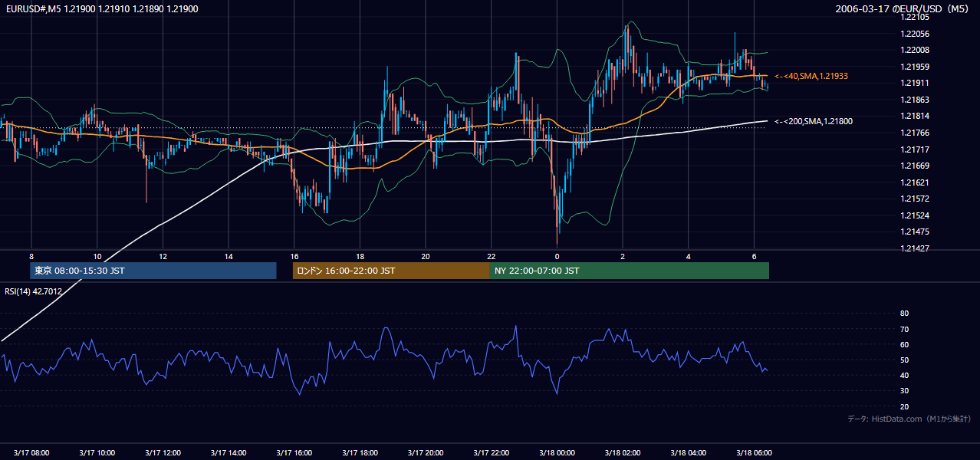
Task: Click the London session bar 16:00-22:00 JST
Action: [x=391, y=271]
